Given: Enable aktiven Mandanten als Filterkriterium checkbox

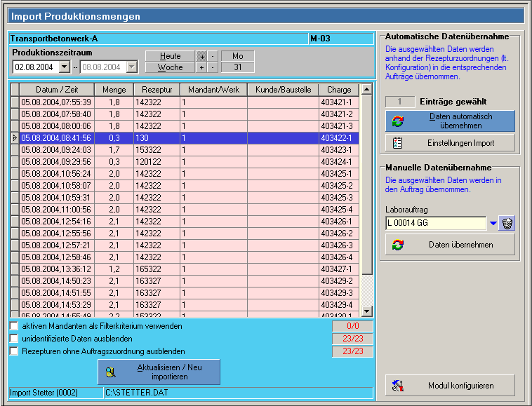Looking at the screenshot, I should (x=15, y=326).
